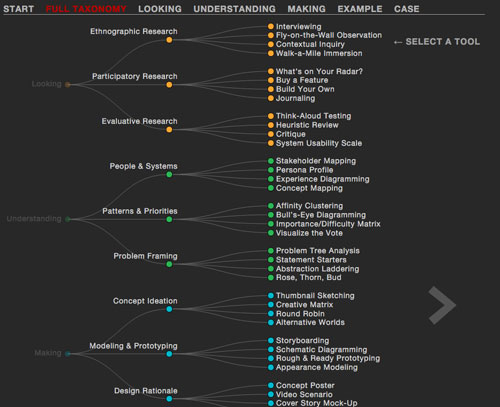
Task: Click the green dot beside Affinity Clustering
Action: coord(271,206)
